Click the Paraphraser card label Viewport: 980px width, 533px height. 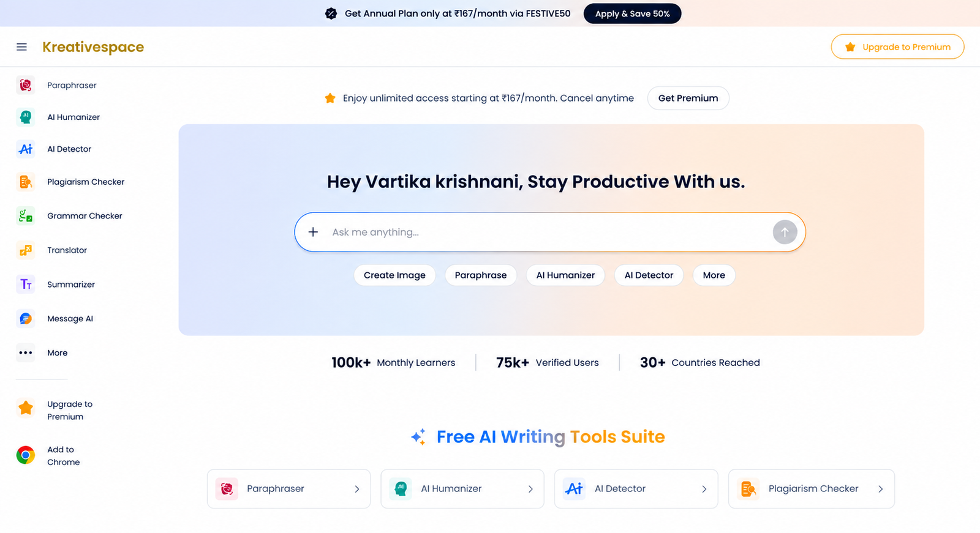[276, 488]
